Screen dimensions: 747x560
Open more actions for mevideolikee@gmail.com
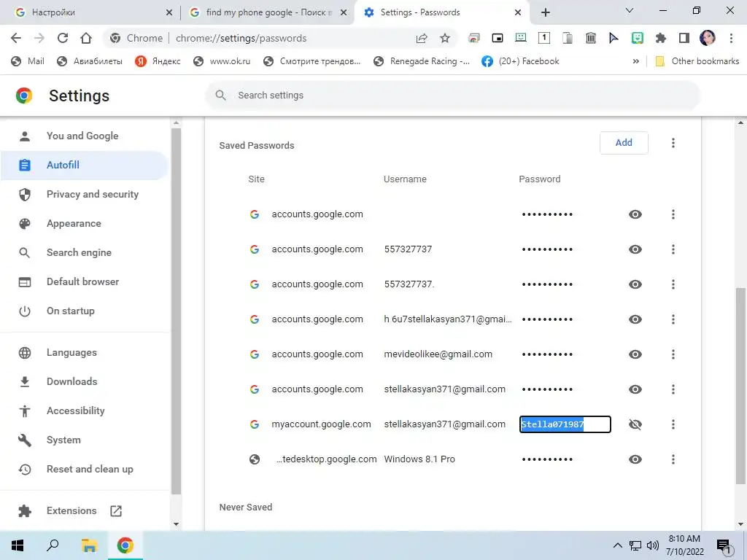[x=673, y=354]
